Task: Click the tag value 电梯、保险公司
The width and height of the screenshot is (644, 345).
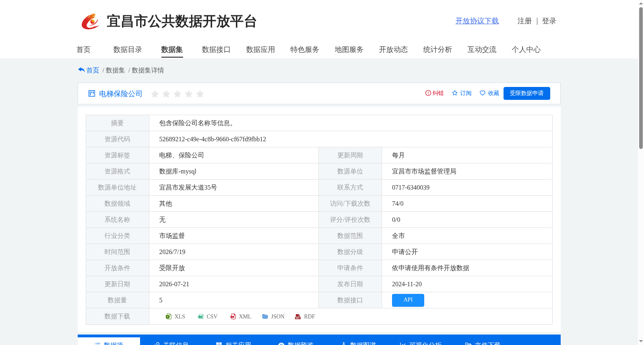Action: click(182, 155)
